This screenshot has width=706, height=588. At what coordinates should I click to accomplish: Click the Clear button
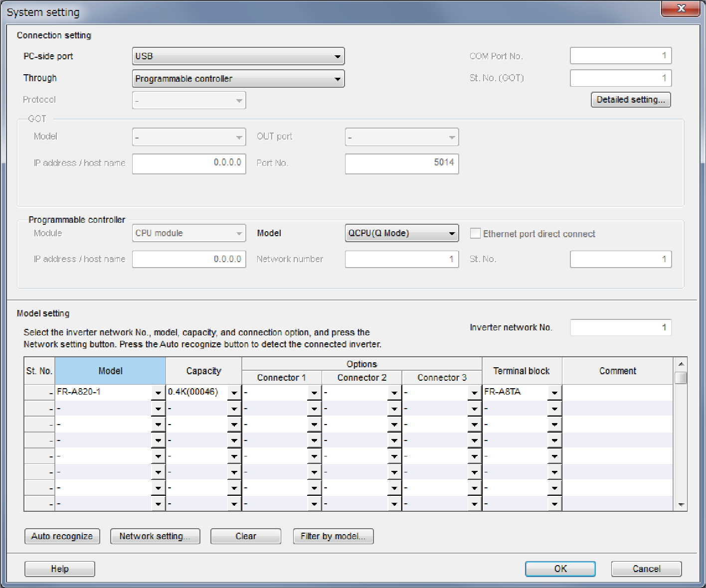(x=245, y=536)
